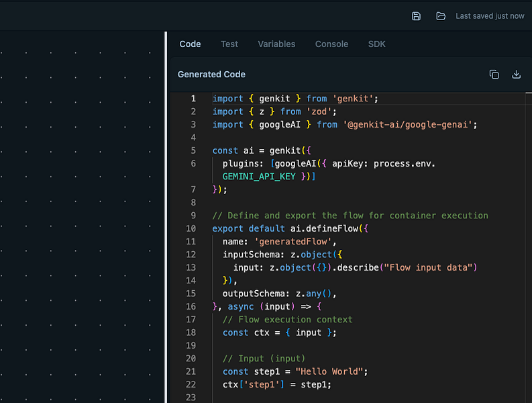The image size is (532, 403).
Task: Switch to the Test tab
Action: point(229,44)
